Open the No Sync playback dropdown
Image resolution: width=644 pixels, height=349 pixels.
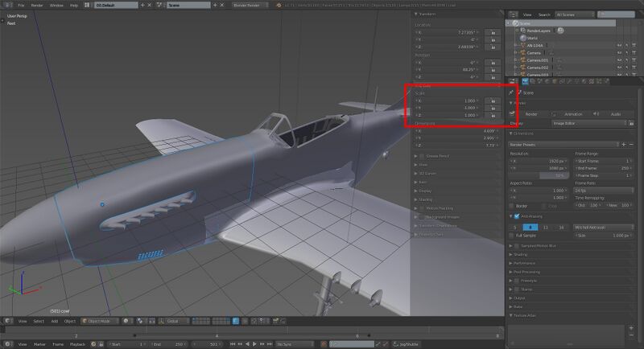pyautogui.click(x=294, y=344)
